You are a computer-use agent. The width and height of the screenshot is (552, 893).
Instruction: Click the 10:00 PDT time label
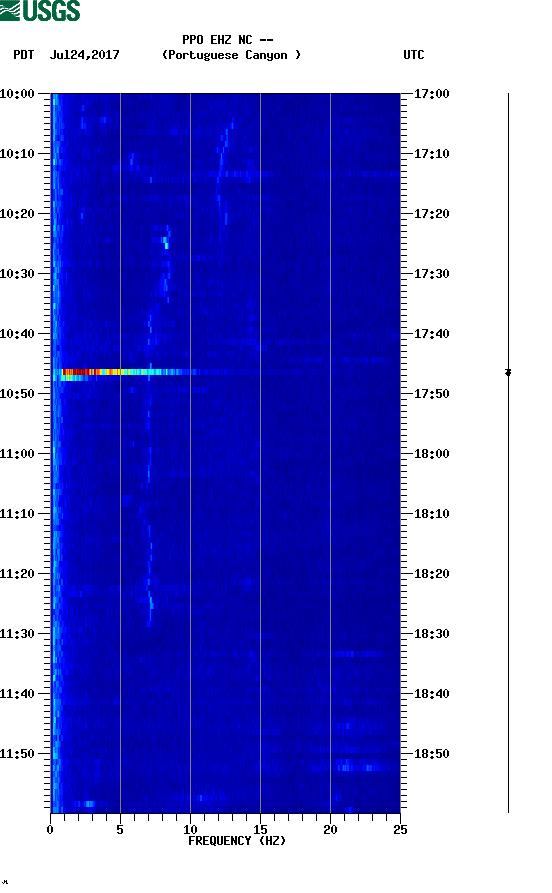pos(17,93)
